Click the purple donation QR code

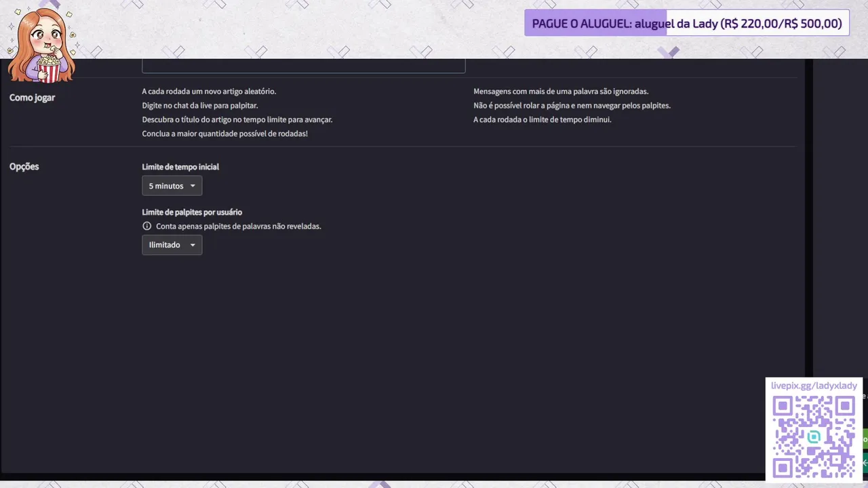coord(814,436)
